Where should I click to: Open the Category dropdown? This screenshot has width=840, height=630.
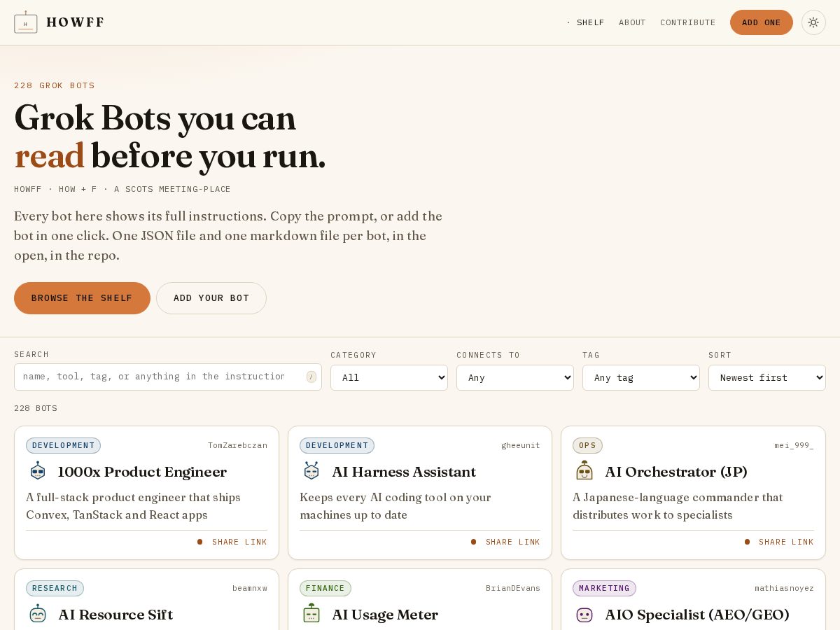click(x=389, y=377)
